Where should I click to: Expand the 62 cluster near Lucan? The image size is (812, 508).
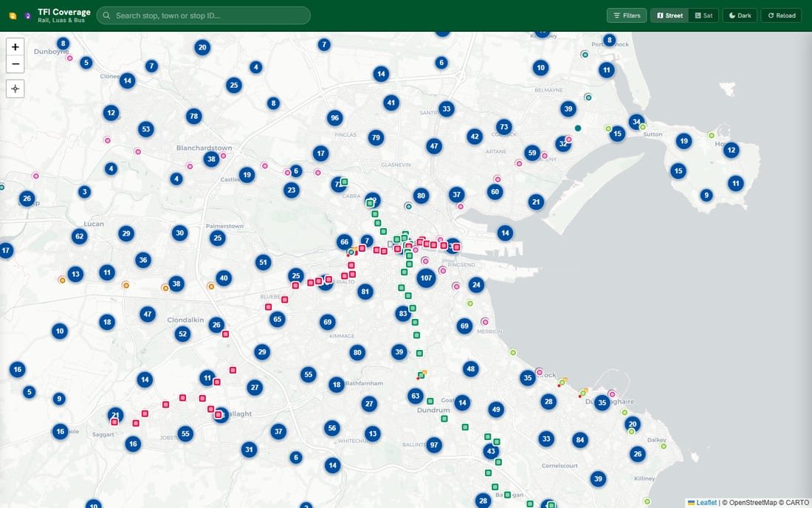pos(79,237)
